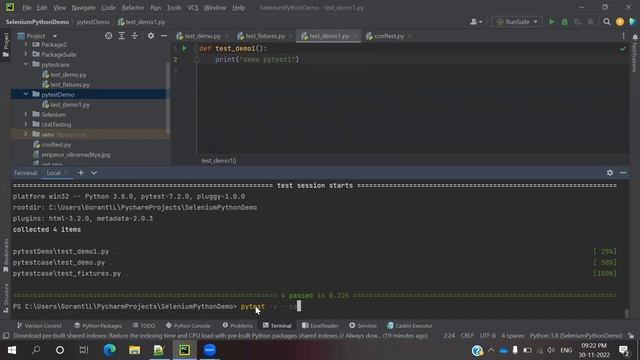The image size is (640, 360).
Task: Click UTF-8 encoding in status bar
Action: tap(487, 336)
